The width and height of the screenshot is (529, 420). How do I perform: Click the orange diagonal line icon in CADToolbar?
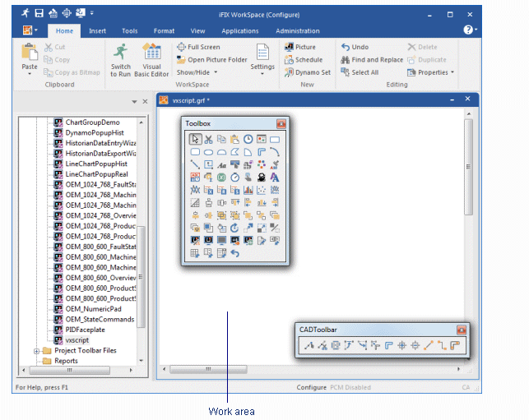(429, 345)
